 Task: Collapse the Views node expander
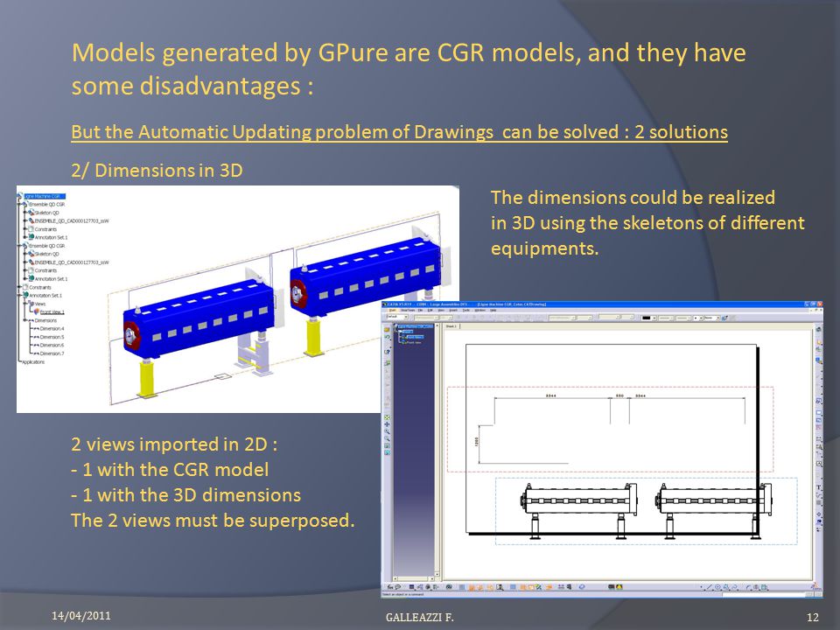click(x=24, y=304)
